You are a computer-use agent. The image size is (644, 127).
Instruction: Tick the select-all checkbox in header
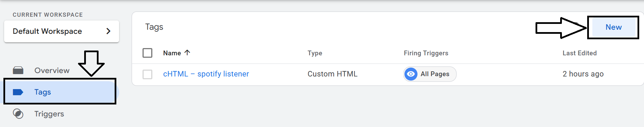click(x=147, y=53)
